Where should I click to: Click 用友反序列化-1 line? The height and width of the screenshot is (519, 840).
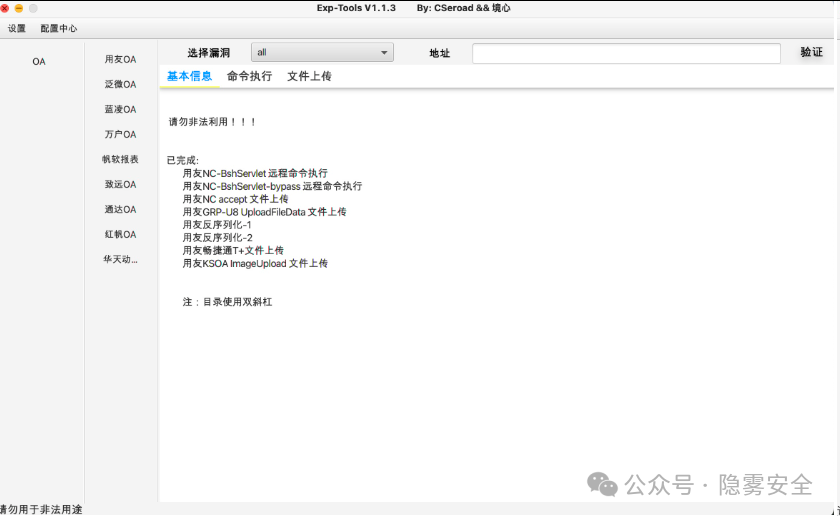click(x=217, y=225)
